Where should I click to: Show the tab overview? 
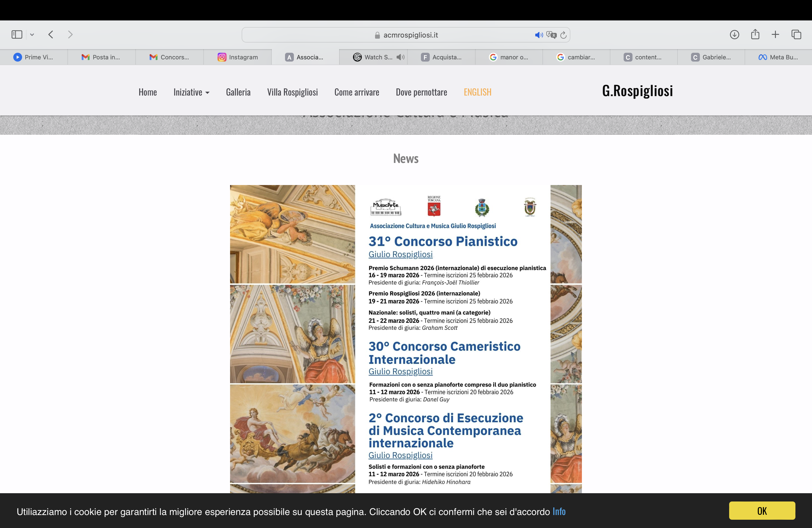coord(796,35)
